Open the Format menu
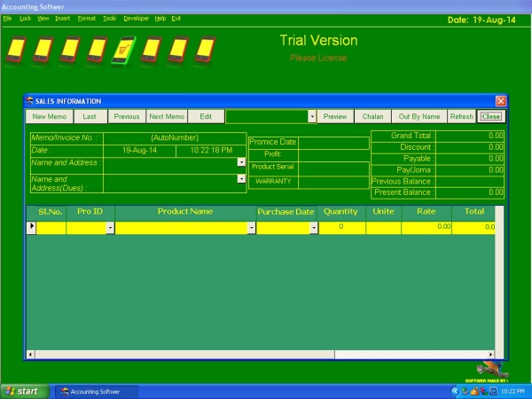 87,19
